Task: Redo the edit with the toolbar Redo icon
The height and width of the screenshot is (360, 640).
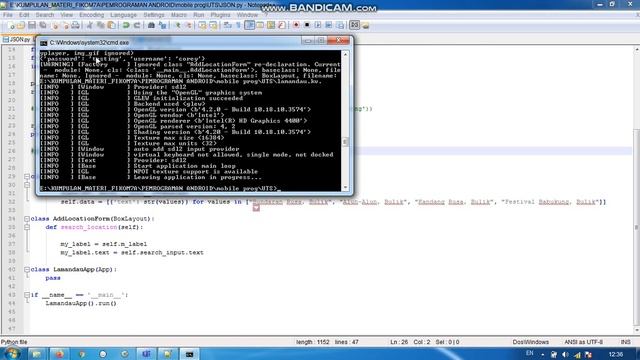Action: coord(137,25)
